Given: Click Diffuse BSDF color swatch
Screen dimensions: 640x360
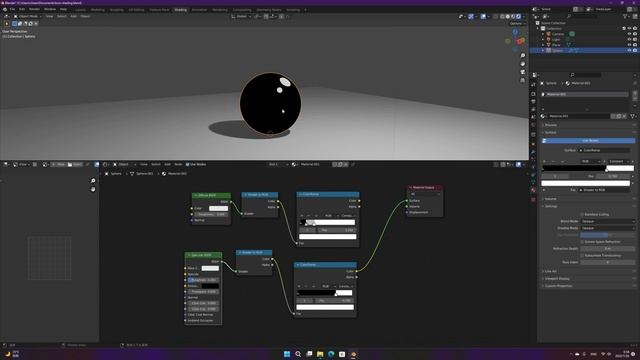Looking at the screenshot, I should pos(218,208).
